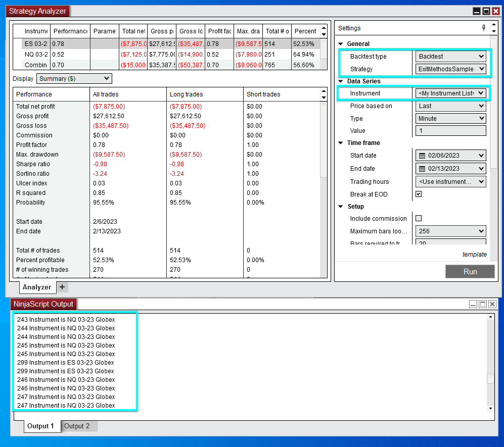This screenshot has width=504, height=447.
Task: Click the pin icon in Settings panel
Action: (484, 28)
